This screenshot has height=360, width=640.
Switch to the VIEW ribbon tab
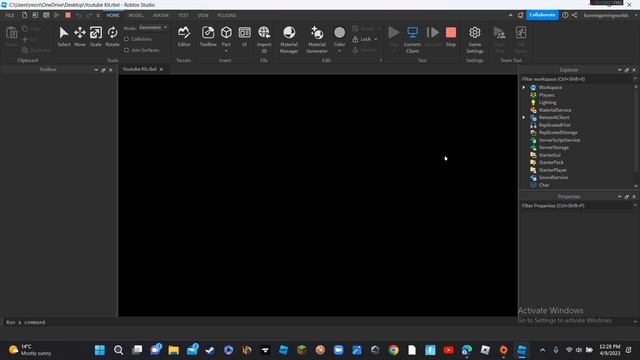203,15
